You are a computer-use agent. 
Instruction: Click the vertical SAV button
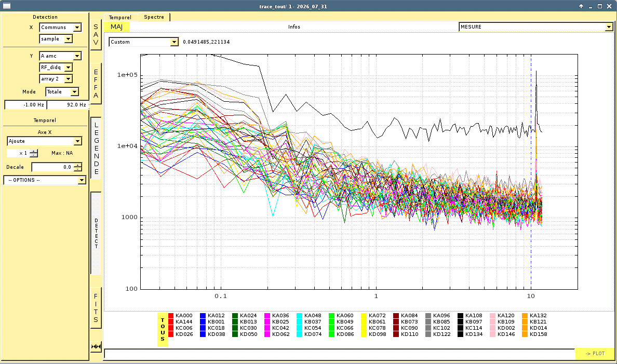click(x=96, y=35)
